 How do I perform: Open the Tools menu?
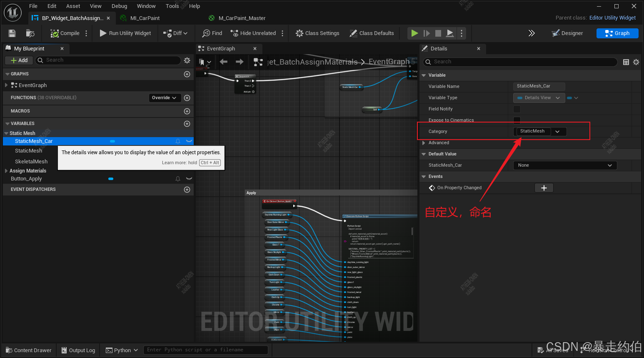172,6
